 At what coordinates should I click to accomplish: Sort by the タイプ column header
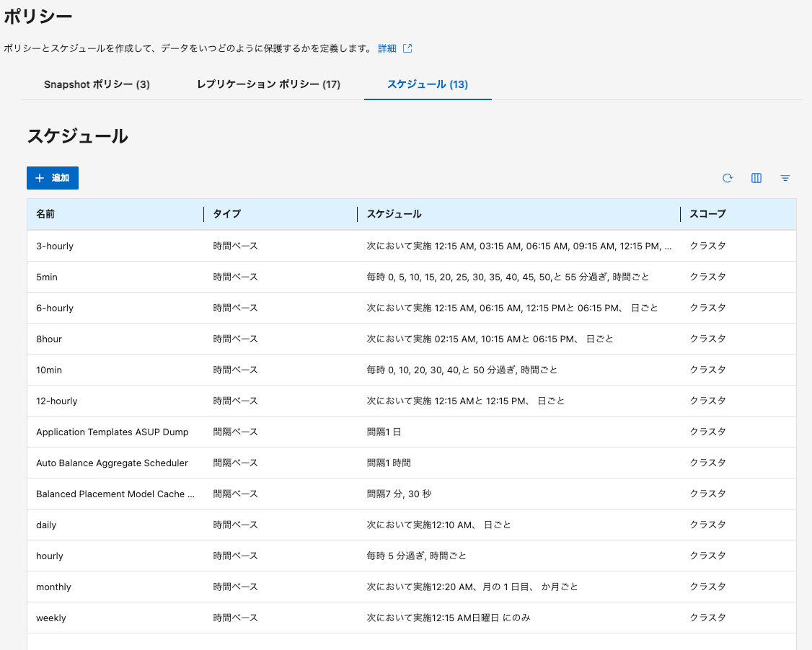pos(227,214)
